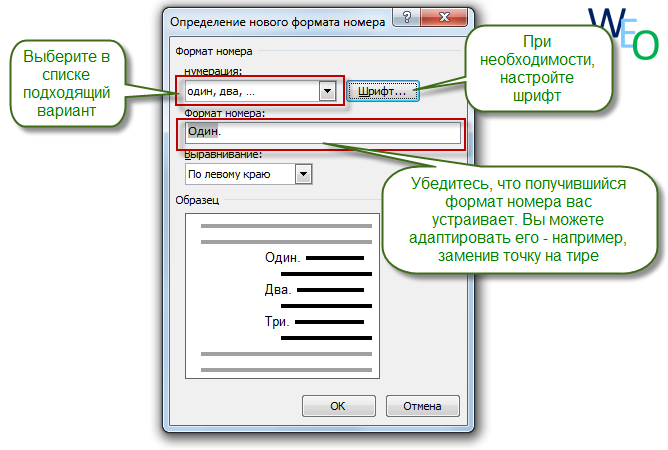
Task: Click 'Один.' in the Образец preview
Action: coord(282,258)
